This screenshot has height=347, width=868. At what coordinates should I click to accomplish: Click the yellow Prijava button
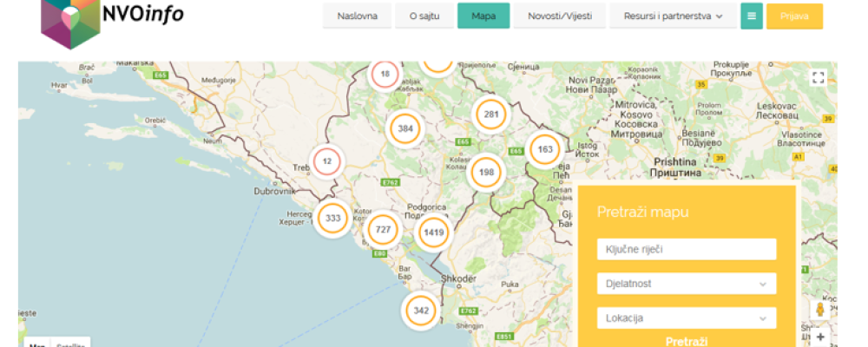tap(794, 16)
